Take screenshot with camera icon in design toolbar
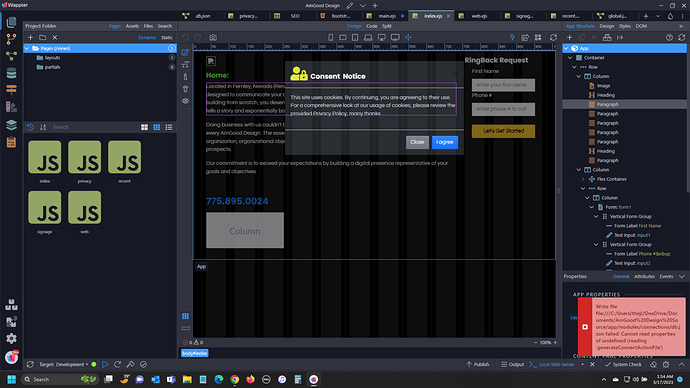This screenshot has width=690, height=388. (213, 37)
